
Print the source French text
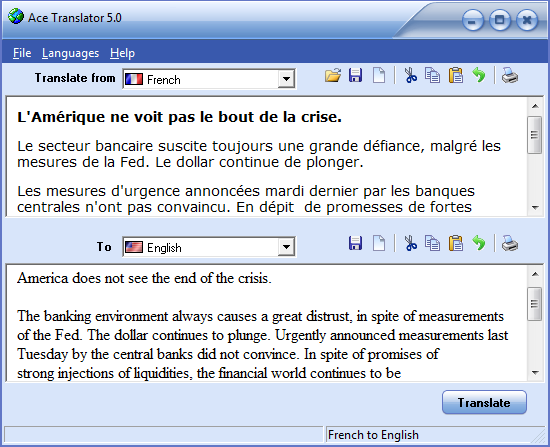click(510, 75)
